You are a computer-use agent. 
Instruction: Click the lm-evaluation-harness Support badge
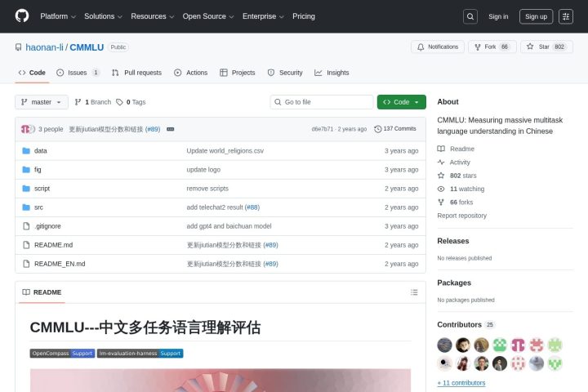click(140, 354)
